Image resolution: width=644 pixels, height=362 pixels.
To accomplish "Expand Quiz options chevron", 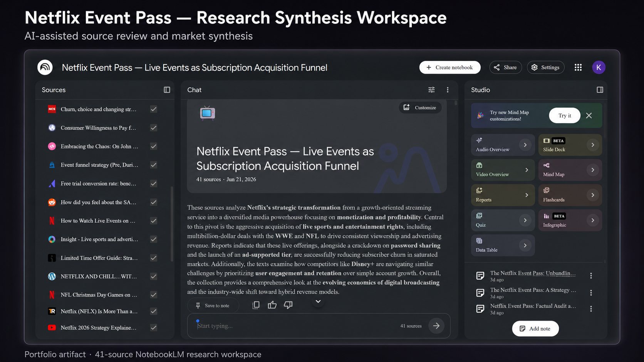I will coord(525,220).
